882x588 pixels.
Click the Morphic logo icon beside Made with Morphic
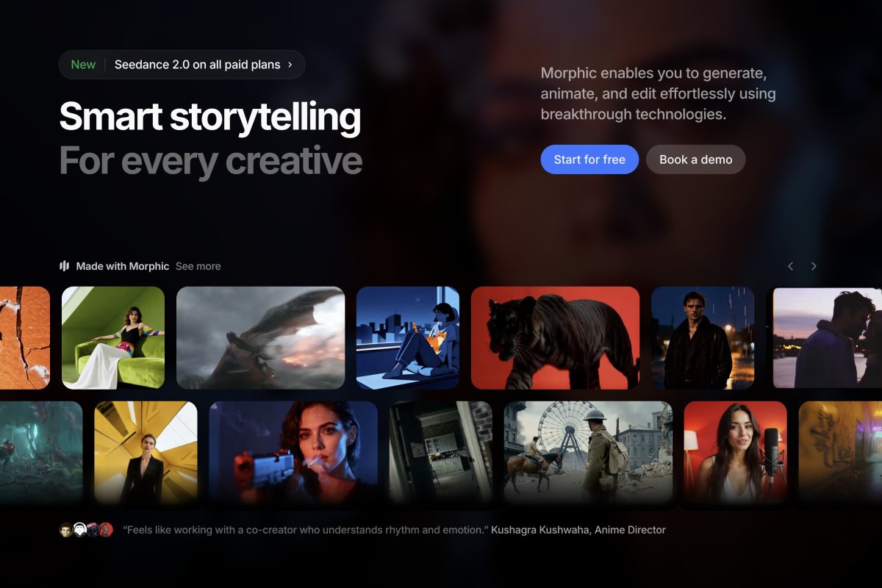(x=64, y=266)
